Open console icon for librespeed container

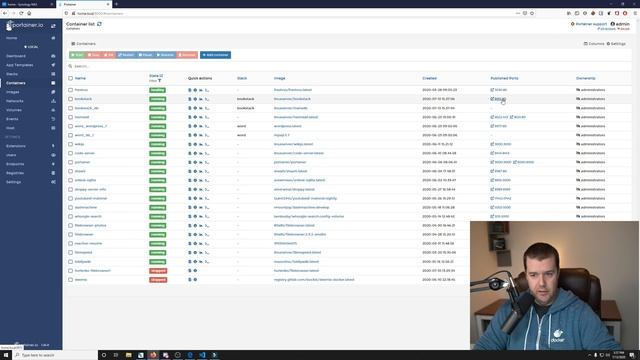[x=207, y=252]
